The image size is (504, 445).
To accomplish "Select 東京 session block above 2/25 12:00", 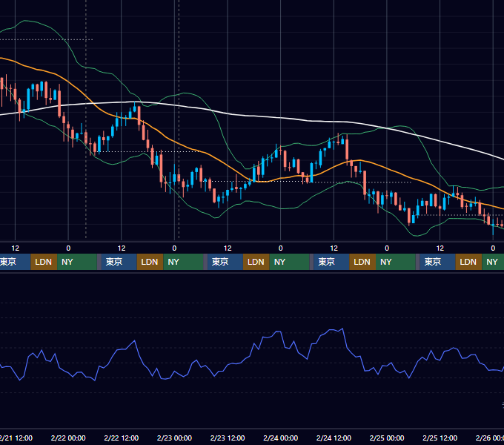I will click(437, 262).
